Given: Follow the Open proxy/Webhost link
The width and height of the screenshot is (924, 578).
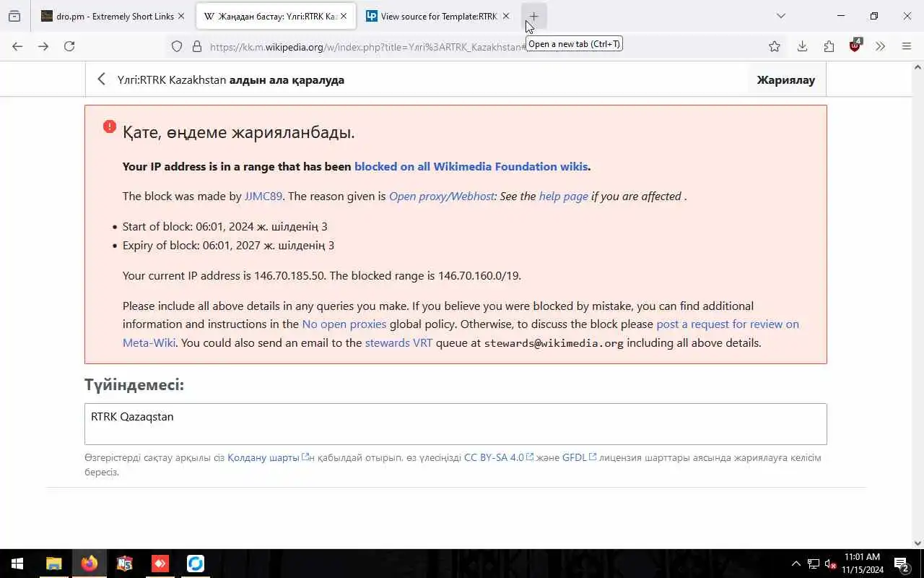Looking at the screenshot, I should pyautogui.click(x=441, y=196).
